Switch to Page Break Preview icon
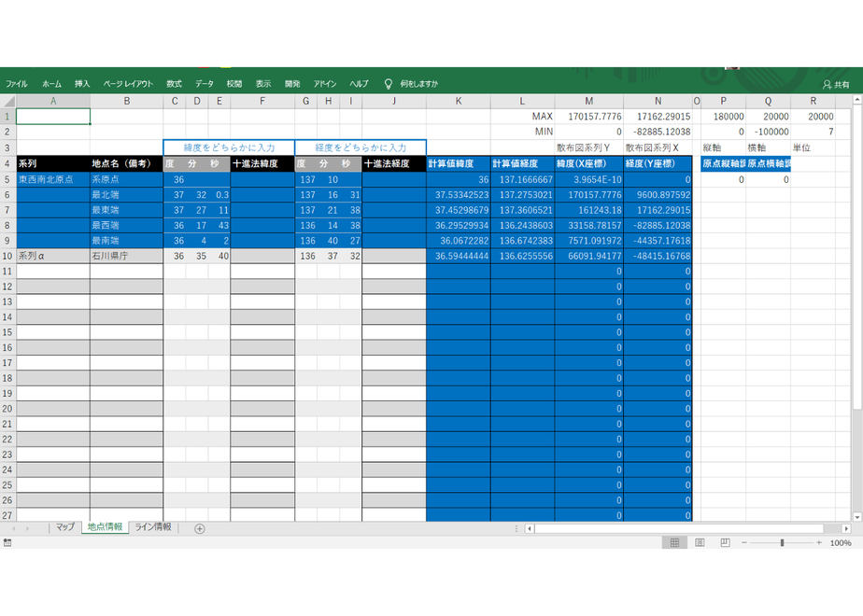The height and width of the screenshot is (616, 863). [725, 543]
